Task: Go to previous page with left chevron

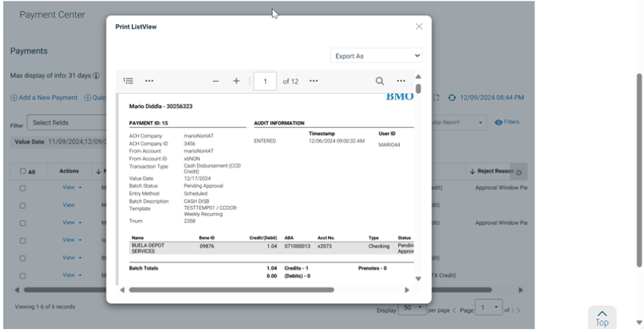Action: [454, 311]
